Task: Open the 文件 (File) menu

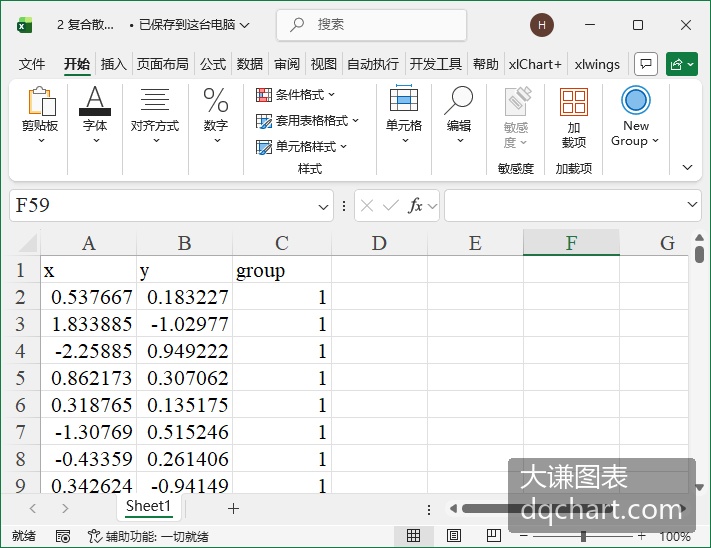Action: click(x=32, y=64)
